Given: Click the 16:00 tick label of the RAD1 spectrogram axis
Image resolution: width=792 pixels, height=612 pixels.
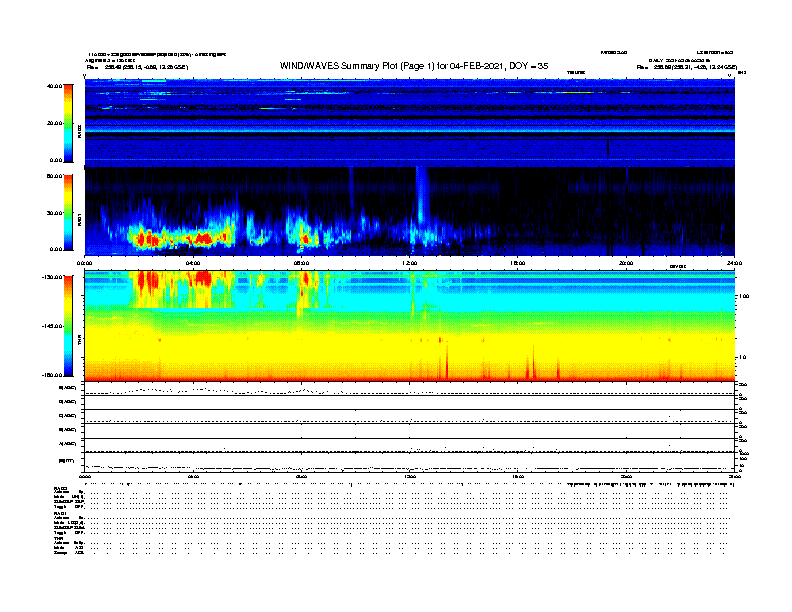Looking at the screenshot, I should click(x=518, y=263).
